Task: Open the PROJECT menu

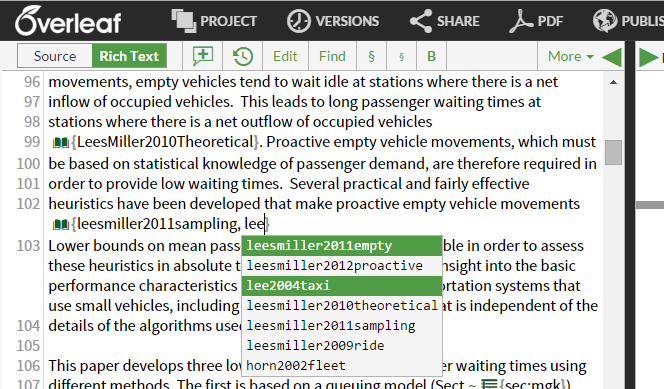Action: pyautogui.click(x=214, y=21)
